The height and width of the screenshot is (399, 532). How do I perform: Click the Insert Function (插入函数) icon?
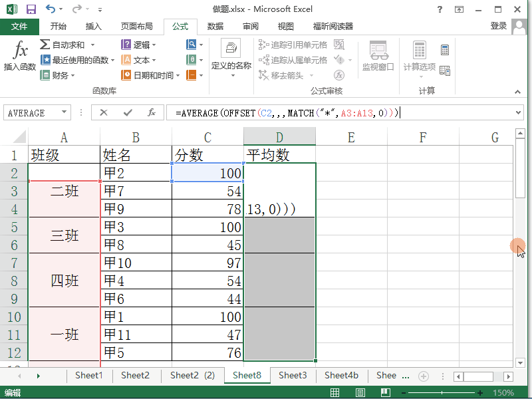pos(19,56)
